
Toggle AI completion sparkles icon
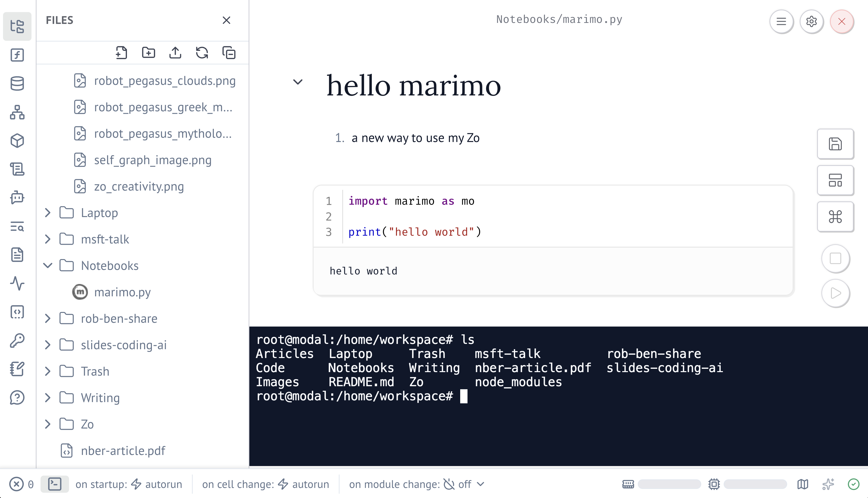coord(828,484)
